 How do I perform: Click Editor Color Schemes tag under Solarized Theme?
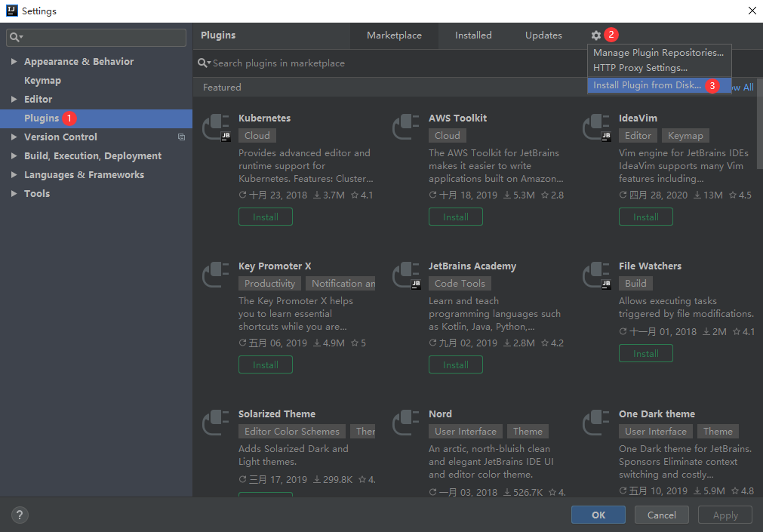(292, 432)
